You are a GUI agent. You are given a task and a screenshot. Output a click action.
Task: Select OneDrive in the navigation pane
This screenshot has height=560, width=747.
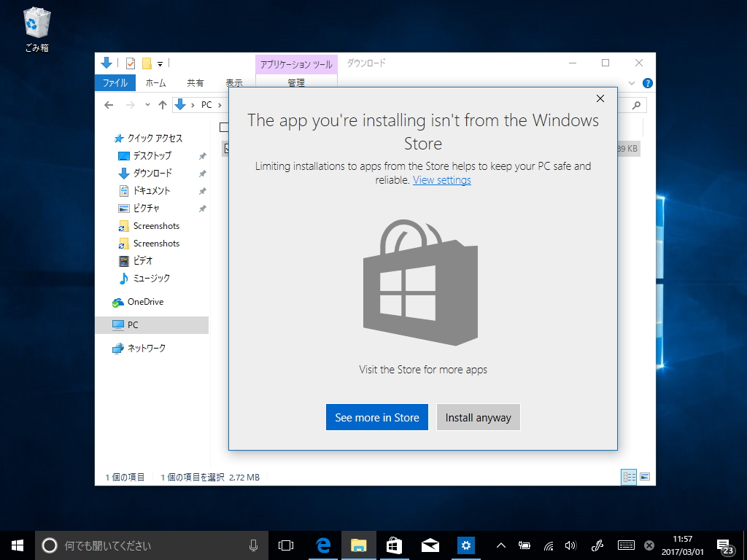145,302
